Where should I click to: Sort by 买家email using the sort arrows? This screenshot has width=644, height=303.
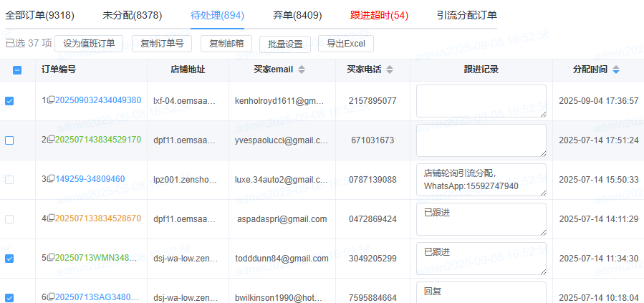pyautogui.click(x=302, y=70)
